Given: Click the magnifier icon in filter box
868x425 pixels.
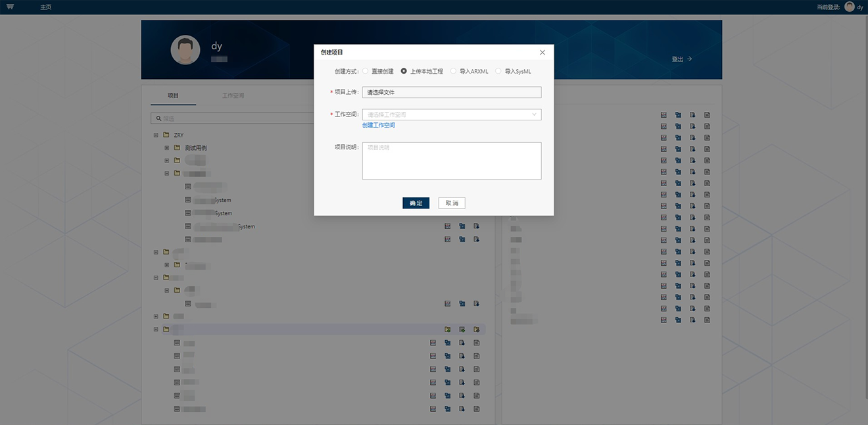Looking at the screenshot, I should click(x=158, y=118).
